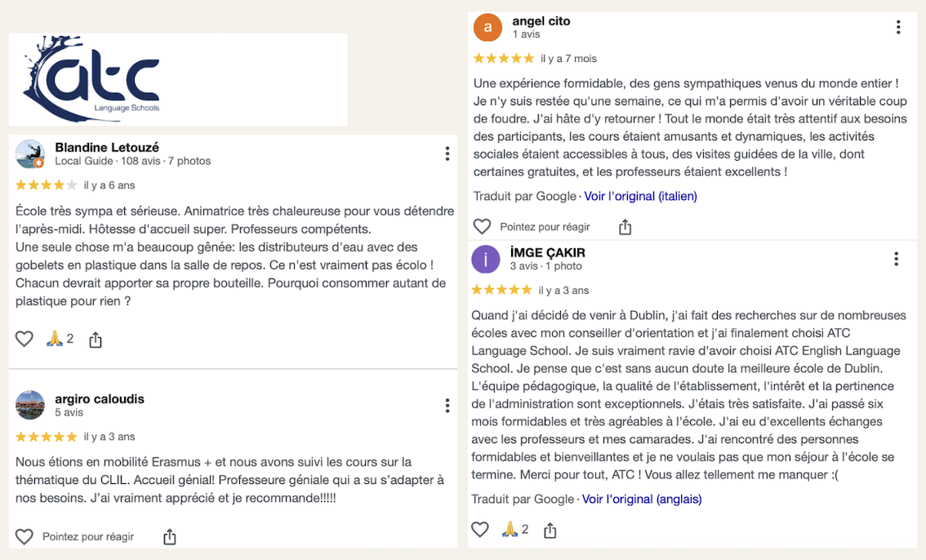The width and height of the screenshot is (926, 560).
Task: Open Blandine Letouzé's profile picture
Action: point(30,153)
